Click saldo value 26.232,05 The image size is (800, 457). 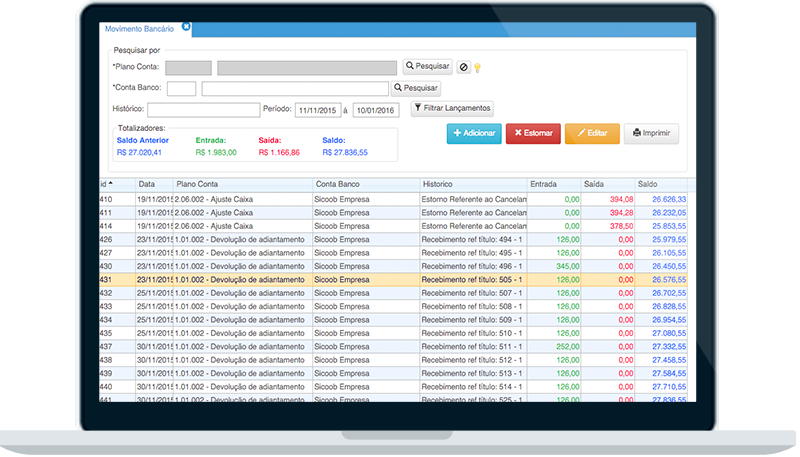pos(669,213)
